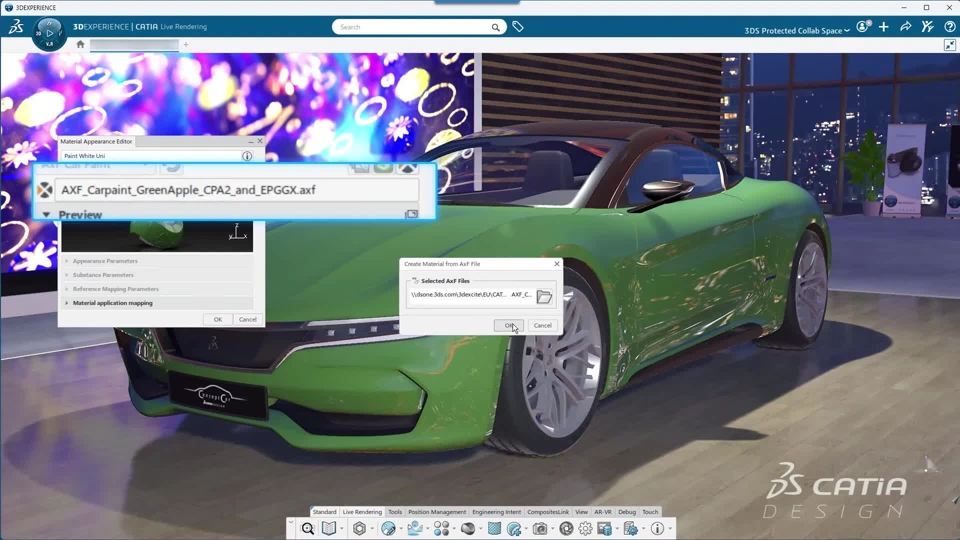The height and width of the screenshot is (540, 960).
Task: Open the settings gear icon
Action: point(585,528)
